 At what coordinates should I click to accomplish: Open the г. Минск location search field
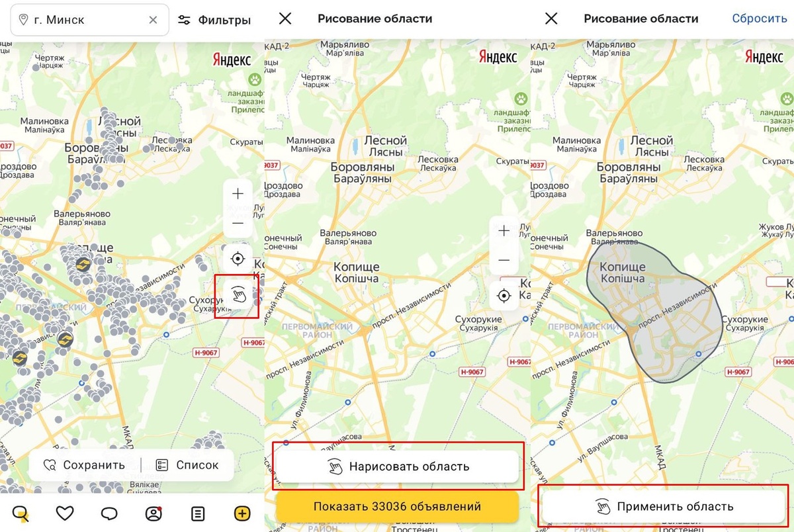pyautogui.click(x=89, y=20)
